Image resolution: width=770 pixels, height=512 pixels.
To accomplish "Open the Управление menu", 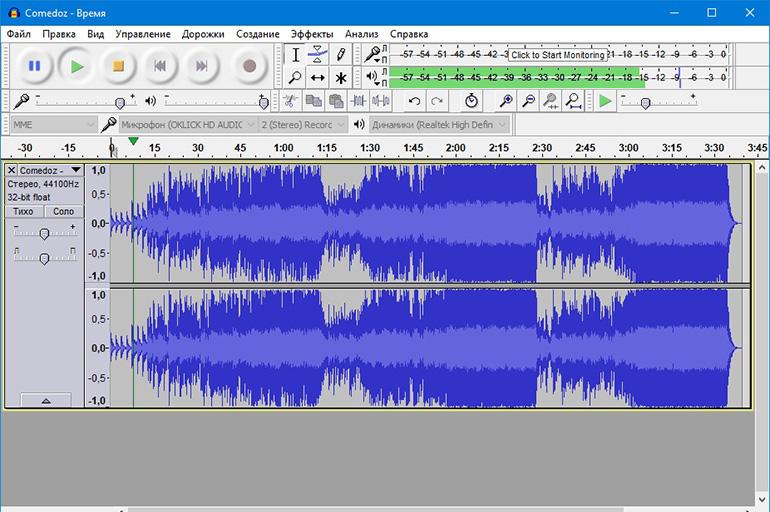I will [x=143, y=34].
